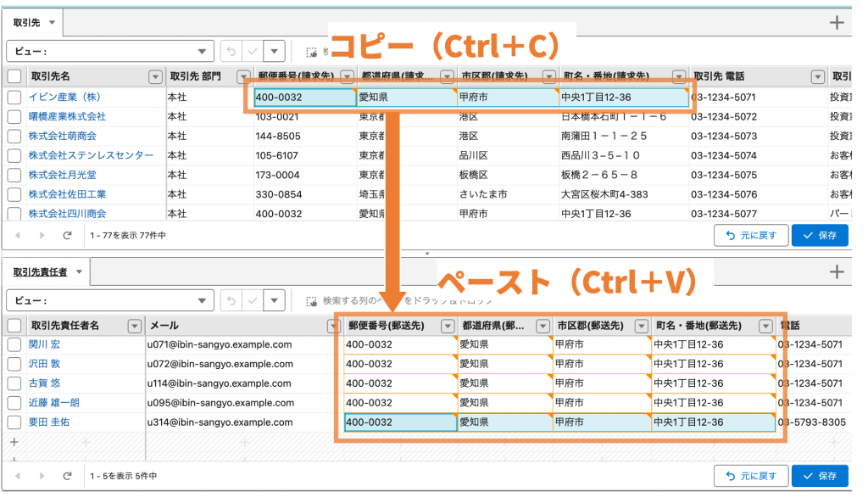Click the 保存 button in the 取引先 panel
Screen dimensions: 868x503
[x=820, y=235]
